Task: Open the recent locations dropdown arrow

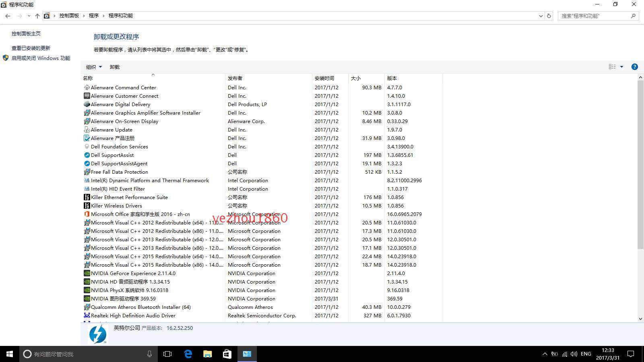Action: coord(29,16)
